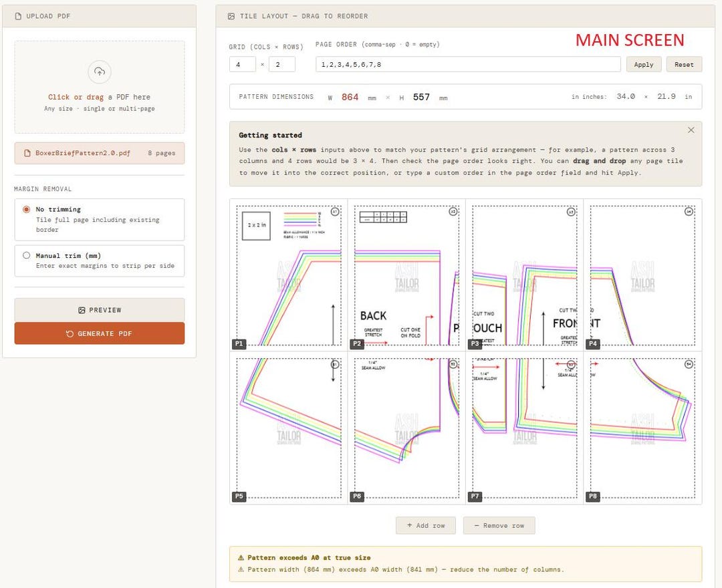722x588 pixels.
Task: Click the inches height value 21.9
Action: [x=667, y=97]
